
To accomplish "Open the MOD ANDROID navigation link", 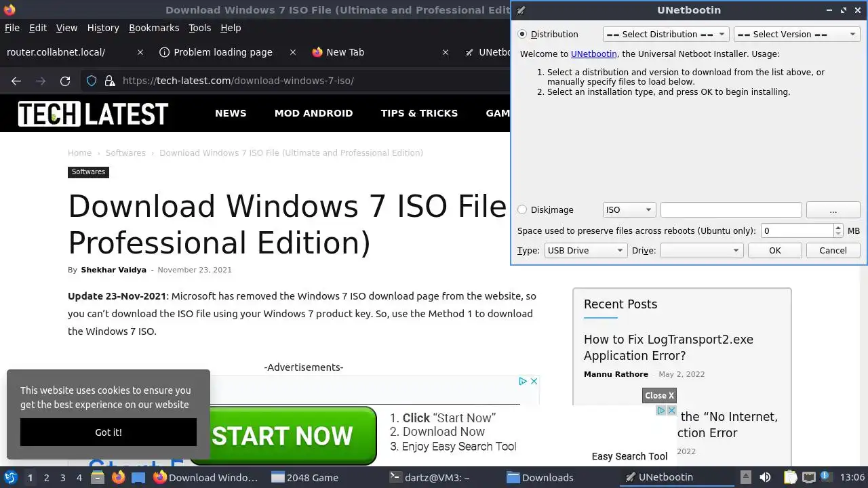I will [x=314, y=113].
